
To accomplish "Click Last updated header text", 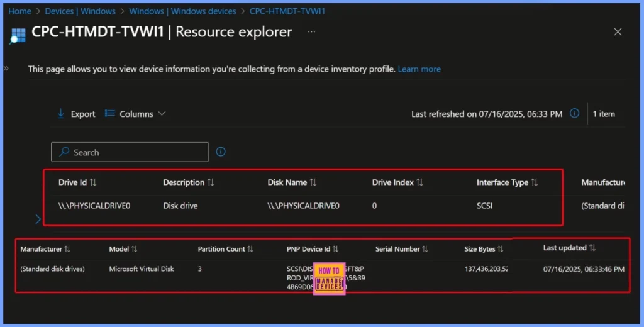I will tap(565, 248).
